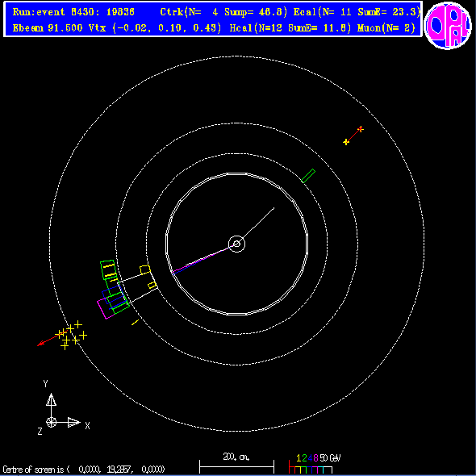476x476 pixels.
Task: Click the green Hcal rectangle in the upper right
Action: 308,176
